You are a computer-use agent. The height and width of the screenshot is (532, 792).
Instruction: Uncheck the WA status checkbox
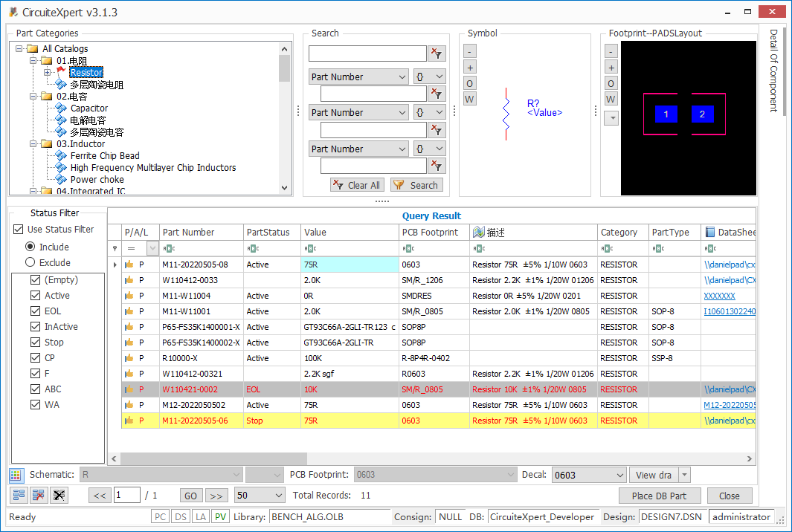point(36,405)
